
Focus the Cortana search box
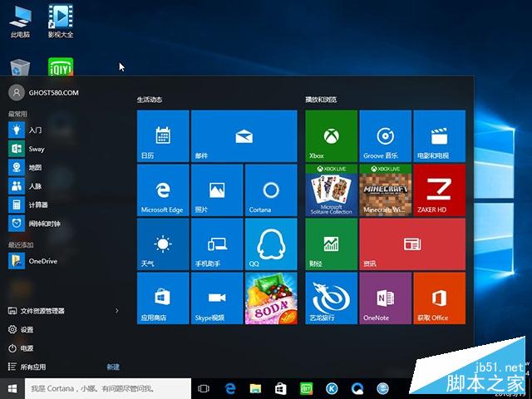108,389
